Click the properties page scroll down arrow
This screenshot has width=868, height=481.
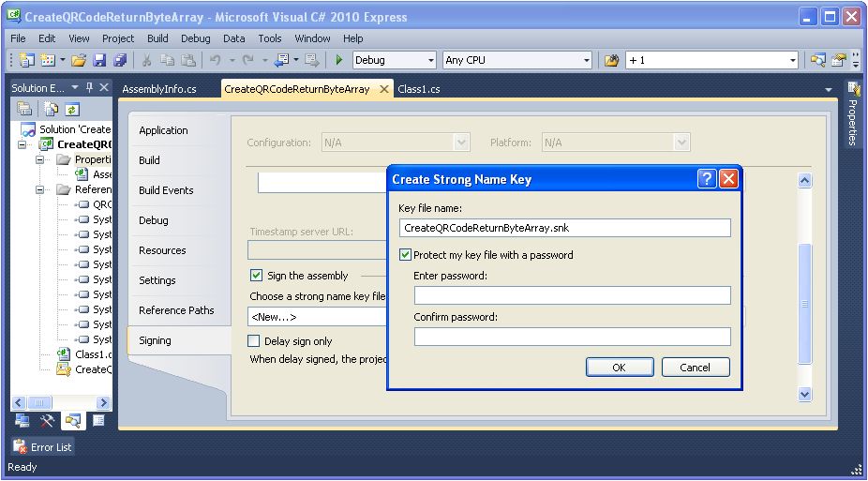(805, 394)
